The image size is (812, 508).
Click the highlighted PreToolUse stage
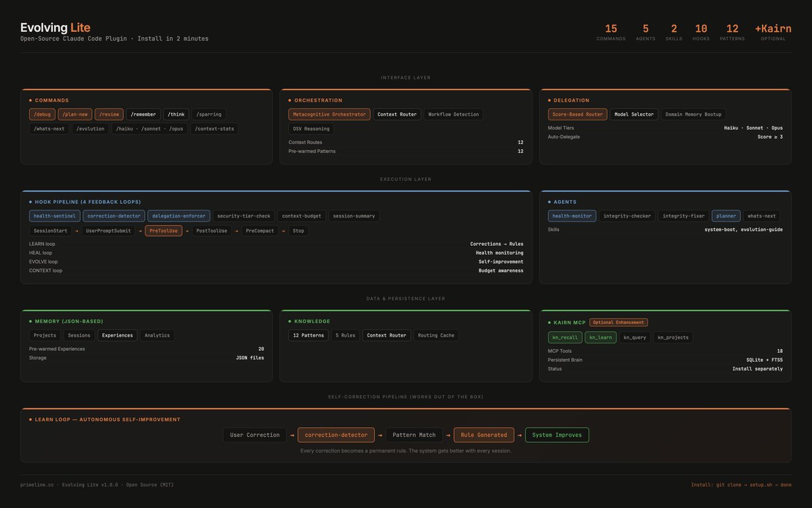(163, 231)
